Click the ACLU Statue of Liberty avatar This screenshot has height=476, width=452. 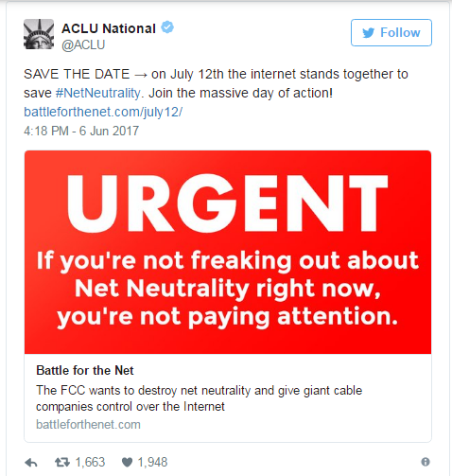39,34
